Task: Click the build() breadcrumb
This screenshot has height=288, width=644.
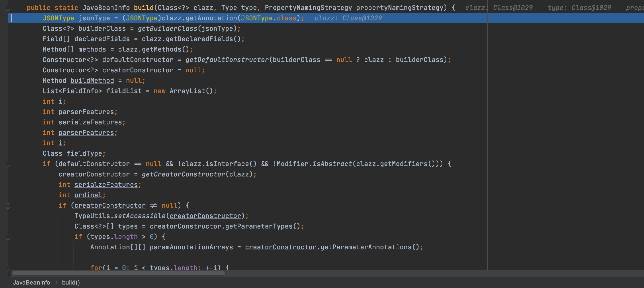Action: [x=71, y=282]
